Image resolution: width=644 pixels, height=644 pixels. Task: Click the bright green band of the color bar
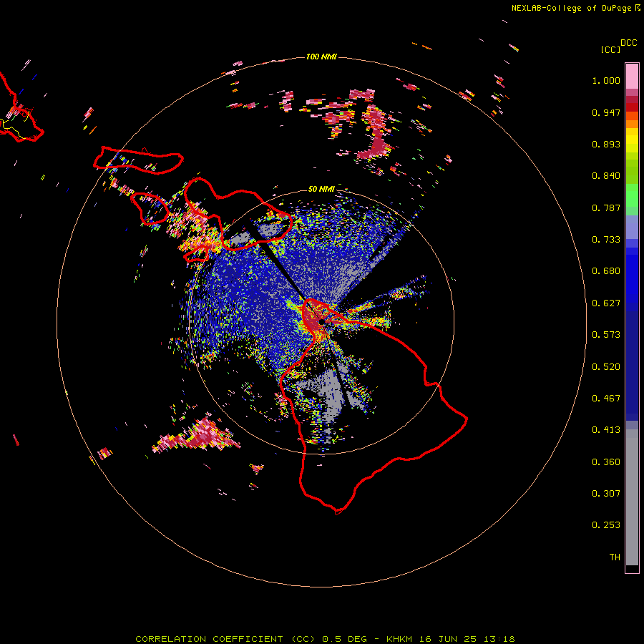(632, 195)
